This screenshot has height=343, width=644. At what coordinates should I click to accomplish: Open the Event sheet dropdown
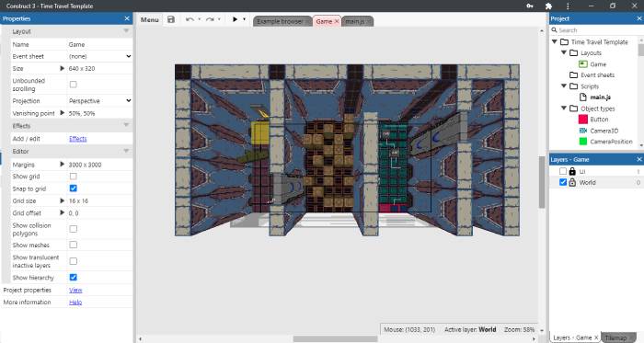click(x=99, y=56)
